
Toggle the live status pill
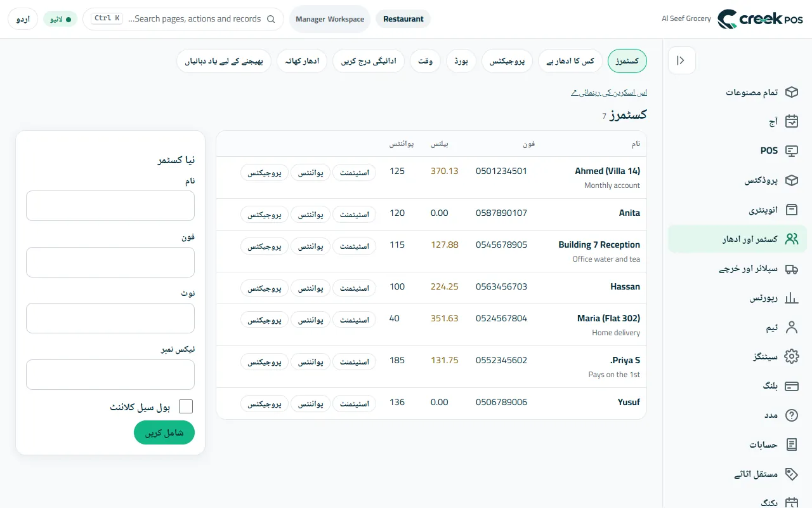coord(60,19)
